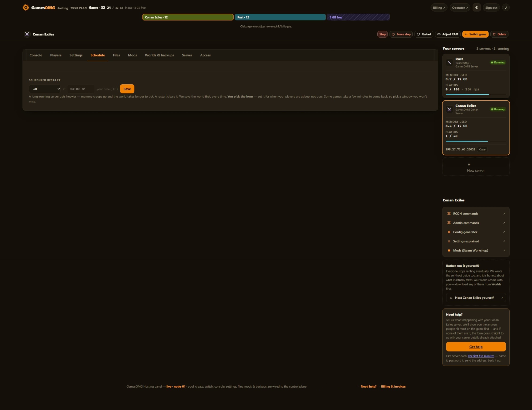This screenshot has width=532, height=410.
Task: Open the Mods tab
Action: (132, 55)
